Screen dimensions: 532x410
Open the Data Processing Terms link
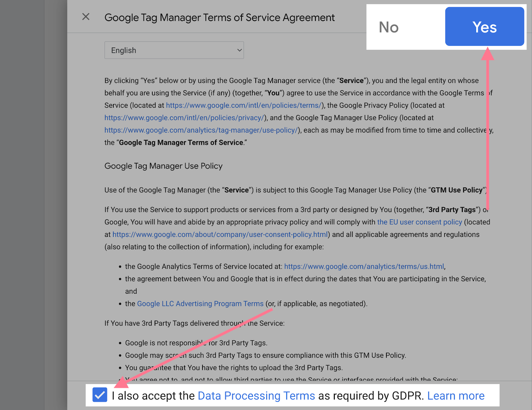tap(256, 395)
